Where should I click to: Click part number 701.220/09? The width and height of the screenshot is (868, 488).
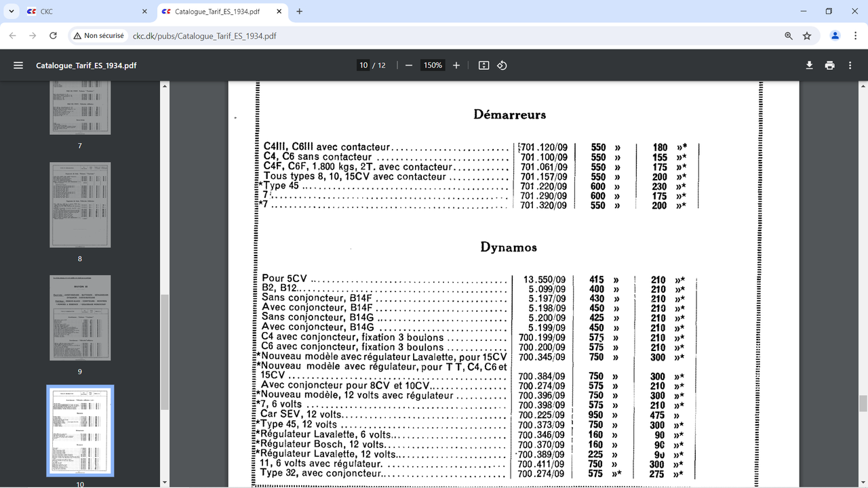(544, 186)
